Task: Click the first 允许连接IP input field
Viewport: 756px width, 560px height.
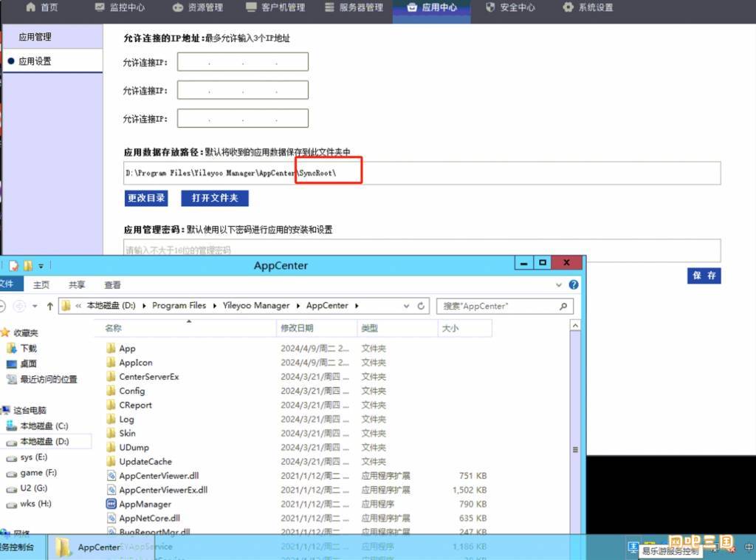Action: point(242,62)
